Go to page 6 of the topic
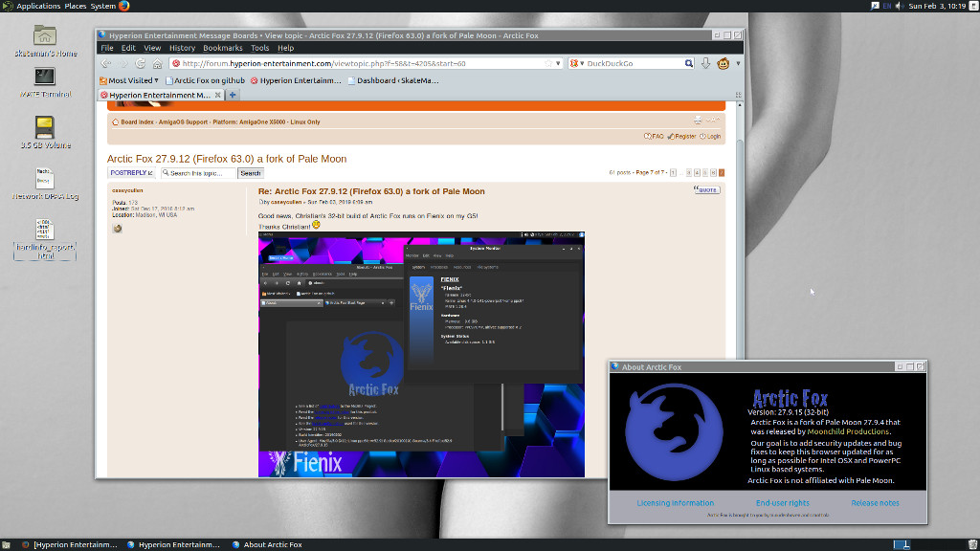 [x=713, y=172]
